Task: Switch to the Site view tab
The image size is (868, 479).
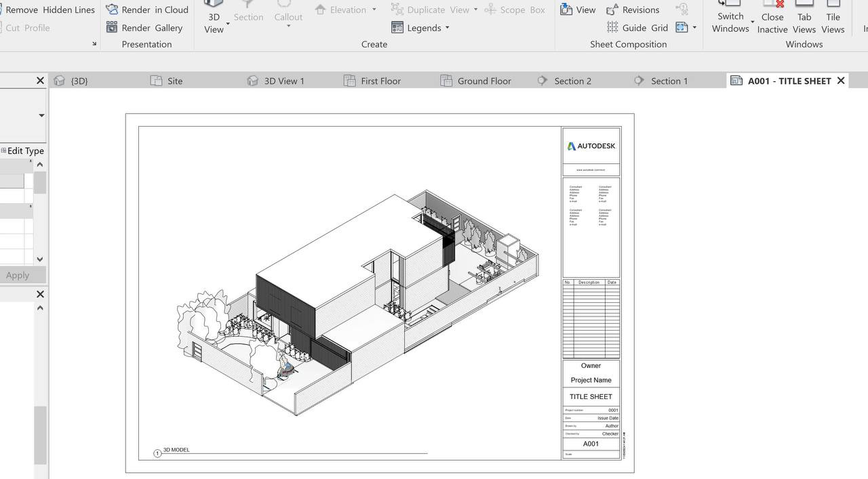Action: 167,81
